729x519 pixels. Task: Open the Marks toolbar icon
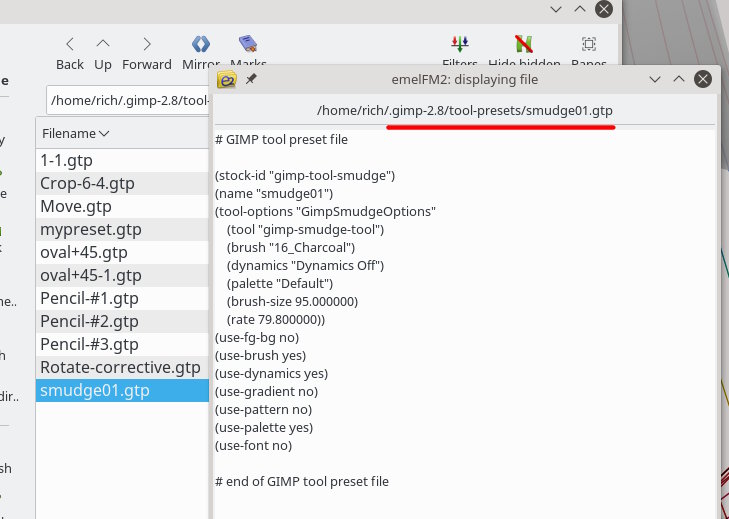coord(248,44)
